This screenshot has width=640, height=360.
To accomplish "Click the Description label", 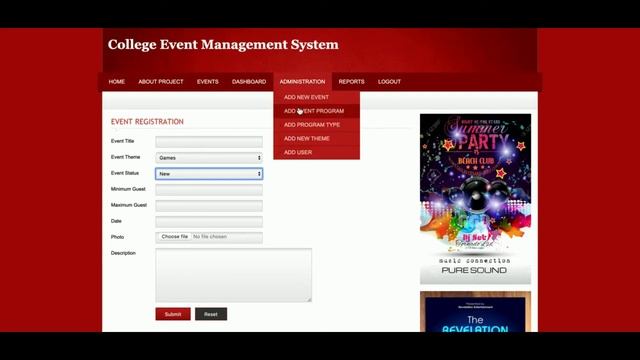I will (x=123, y=253).
